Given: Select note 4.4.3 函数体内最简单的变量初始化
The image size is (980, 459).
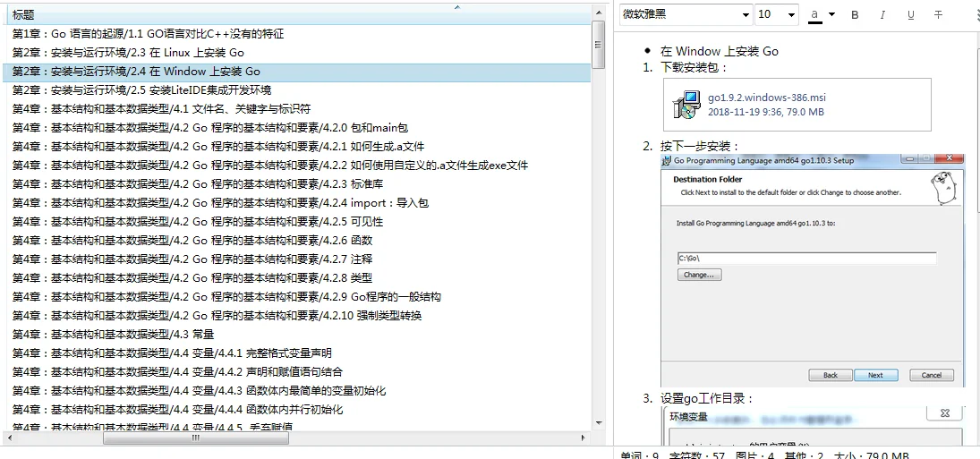Looking at the screenshot, I should (298, 391).
